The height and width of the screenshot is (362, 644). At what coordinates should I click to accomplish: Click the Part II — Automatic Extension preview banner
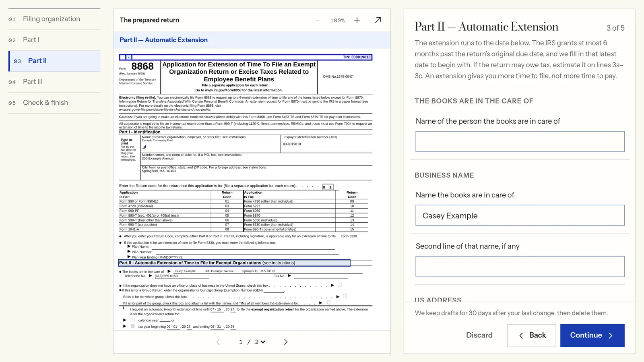click(x=252, y=40)
